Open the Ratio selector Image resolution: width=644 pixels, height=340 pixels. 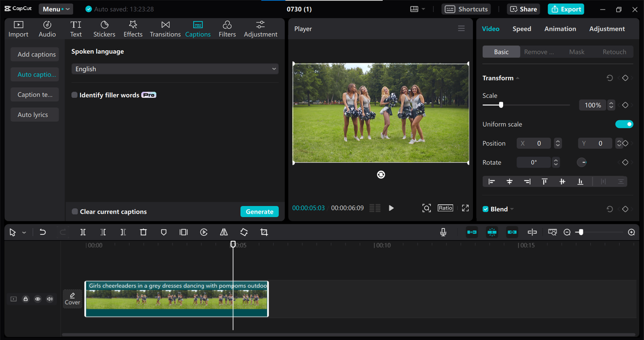tap(445, 208)
